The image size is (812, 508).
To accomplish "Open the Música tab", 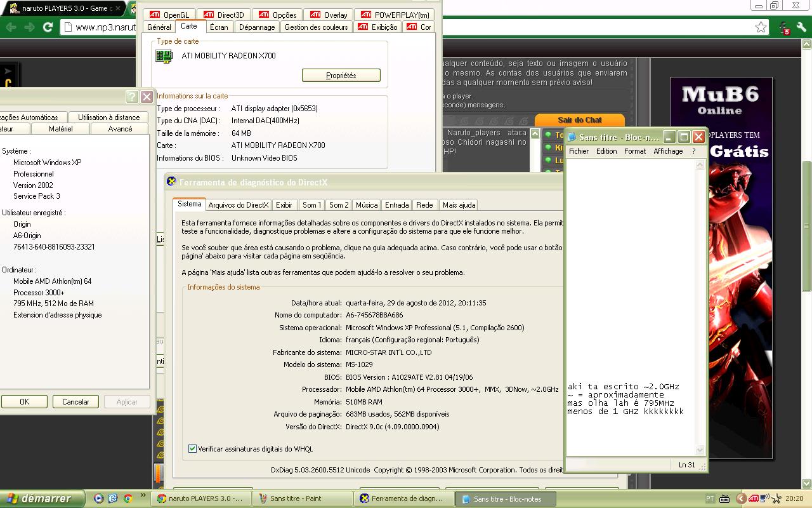I will pos(367,205).
